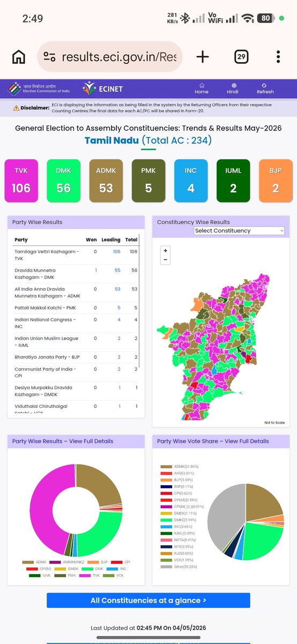This screenshot has width=297, height=644.
Task: Open TVK leading count 106 link
Action: (117, 252)
